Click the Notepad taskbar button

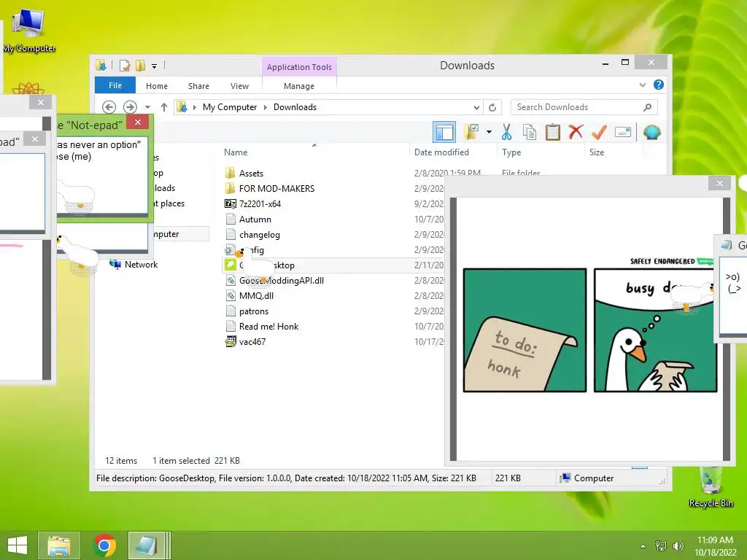coord(147,545)
